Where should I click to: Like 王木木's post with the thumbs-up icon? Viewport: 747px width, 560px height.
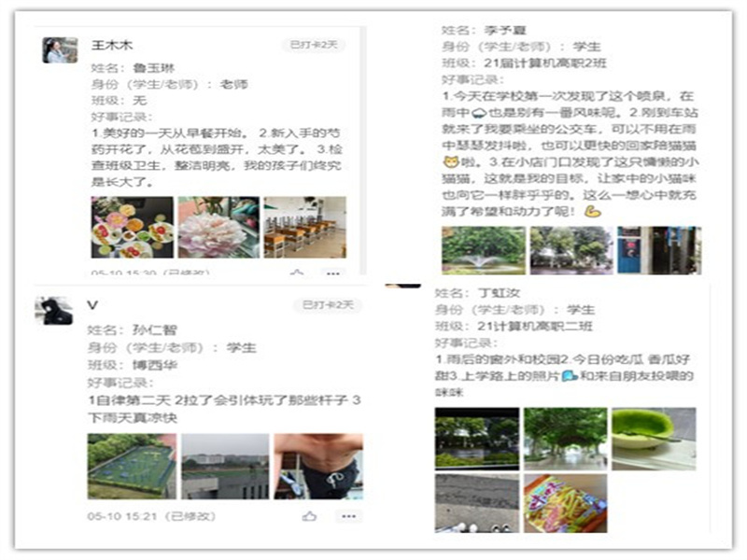pos(297,273)
